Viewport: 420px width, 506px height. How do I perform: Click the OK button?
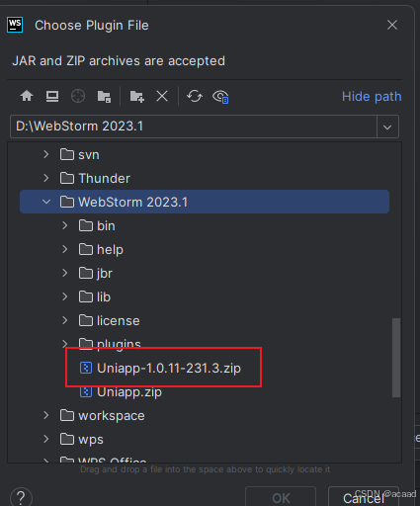281,497
